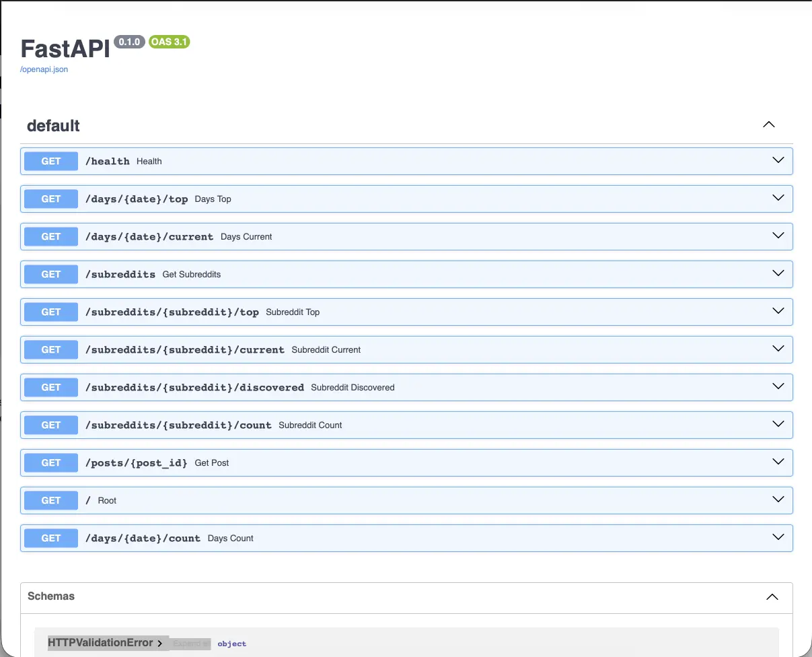Collapse the default section with the chevron
Screen dimensions: 812x657
(x=769, y=125)
